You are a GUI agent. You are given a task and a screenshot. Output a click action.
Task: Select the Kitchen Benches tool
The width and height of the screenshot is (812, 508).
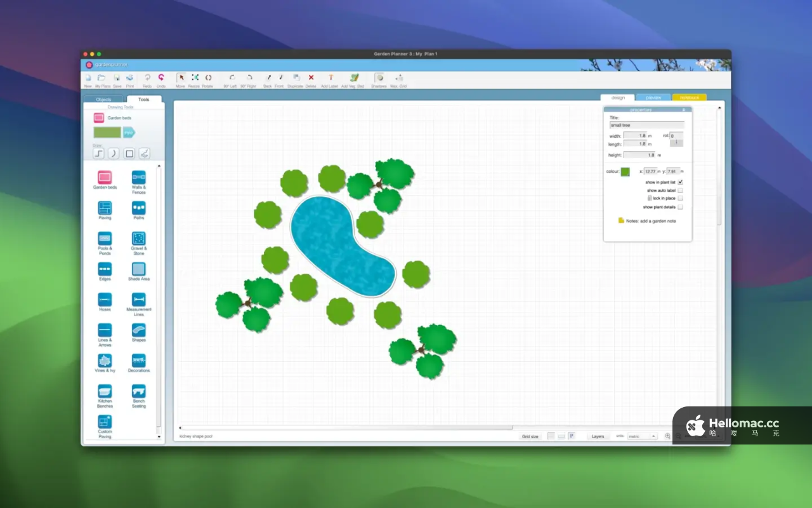click(105, 391)
